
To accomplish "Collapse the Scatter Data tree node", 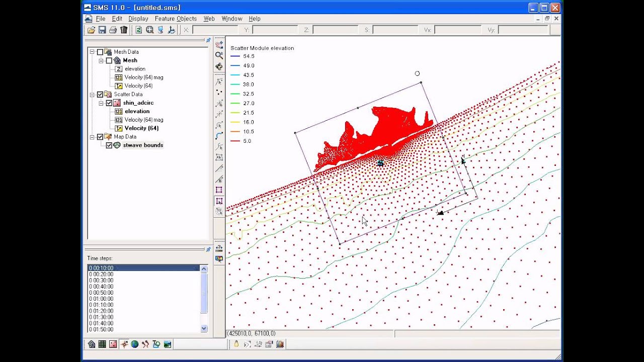I will pos(92,95).
